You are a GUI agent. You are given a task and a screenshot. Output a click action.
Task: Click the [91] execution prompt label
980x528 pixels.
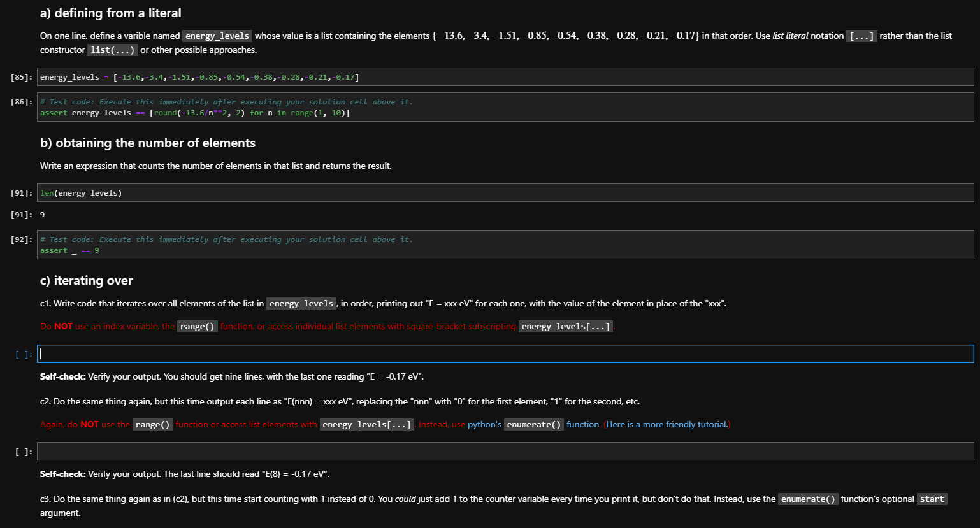coord(21,192)
